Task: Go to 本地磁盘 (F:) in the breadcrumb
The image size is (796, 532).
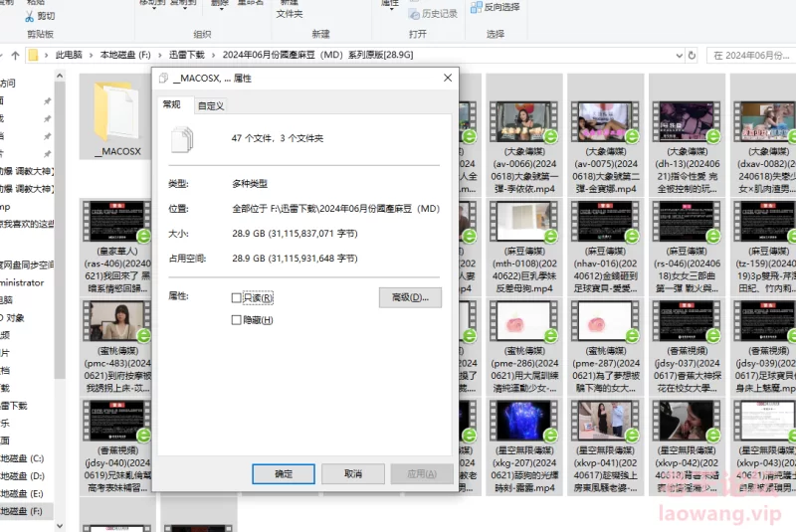Action: [x=125, y=55]
